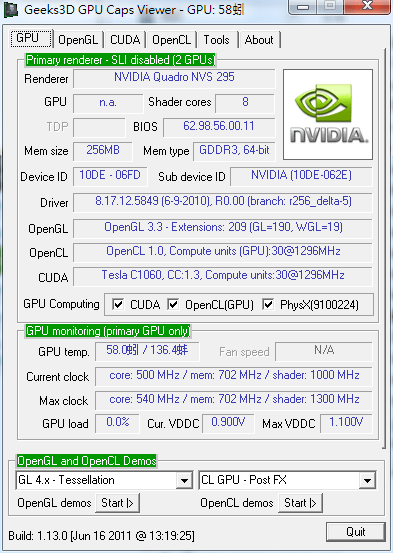393x553 pixels.
Task: Expand the CL GPU - Post FX dropdown
Action: pos(367,480)
